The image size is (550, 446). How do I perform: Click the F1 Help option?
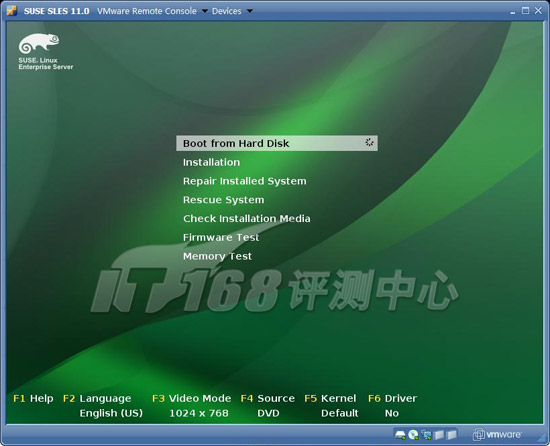pos(33,399)
